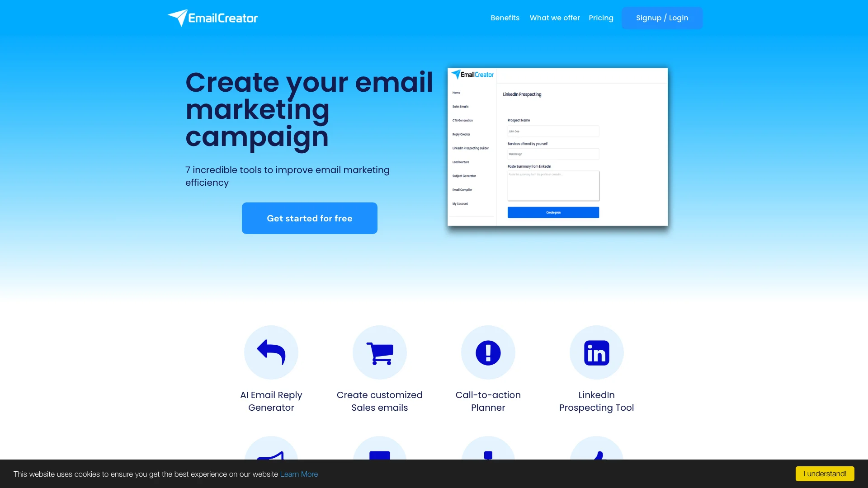Click the Paste Summary from LinkedIn textarea
The height and width of the screenshot is (488, 868).
(x=553, y=186)
